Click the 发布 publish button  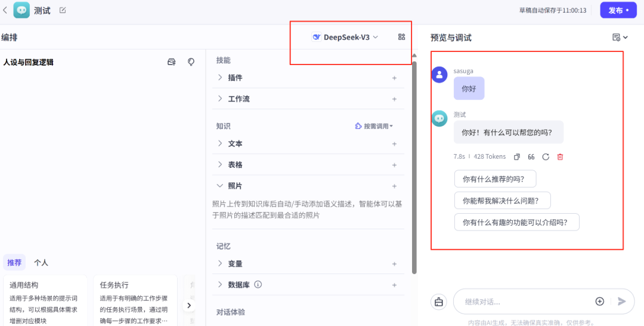click(x=618, y=10)
